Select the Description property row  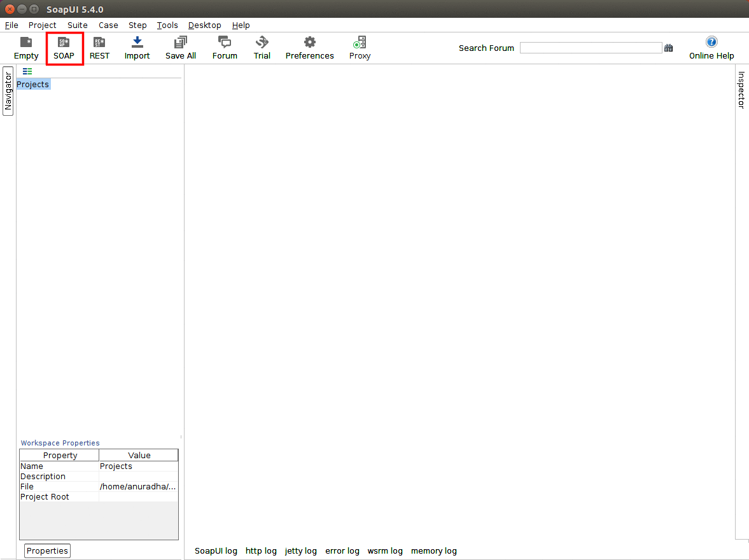pyautogui.click(x=99, y=477)
